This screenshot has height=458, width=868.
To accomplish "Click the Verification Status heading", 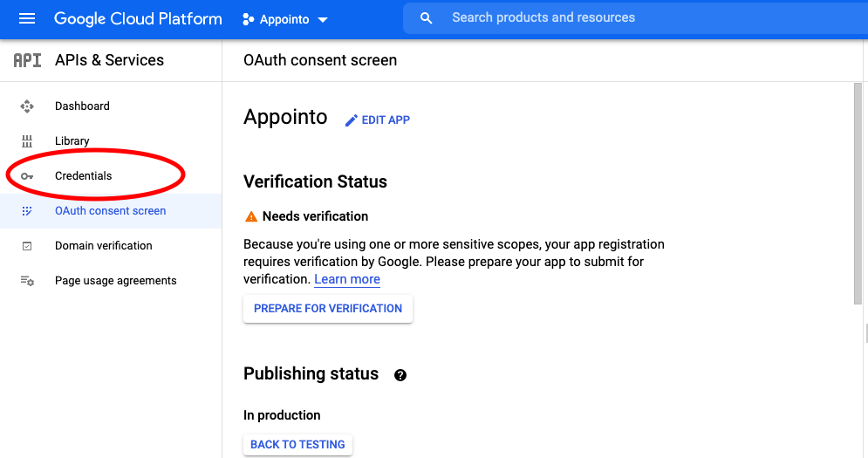I will coord(315,181).
